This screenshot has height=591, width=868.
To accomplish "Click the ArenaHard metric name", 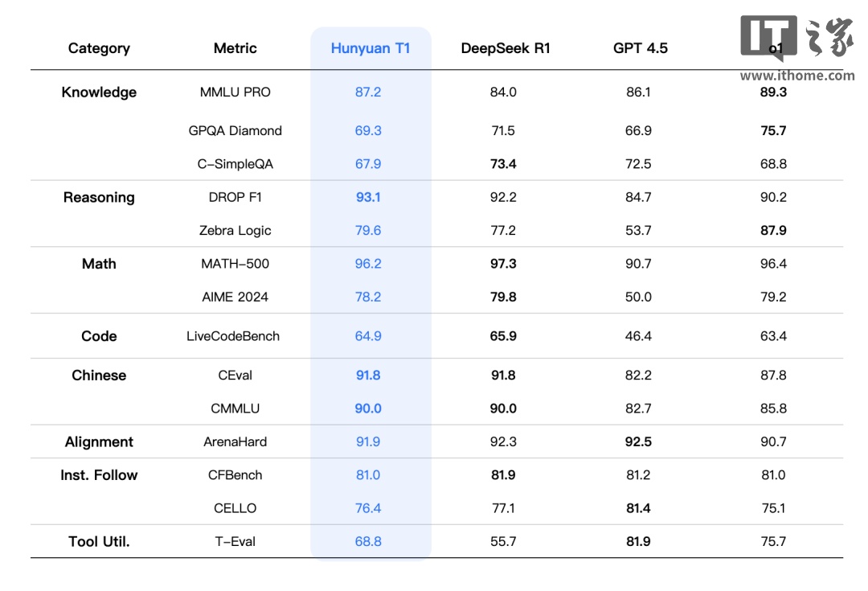I will click(x=235, y=442).
